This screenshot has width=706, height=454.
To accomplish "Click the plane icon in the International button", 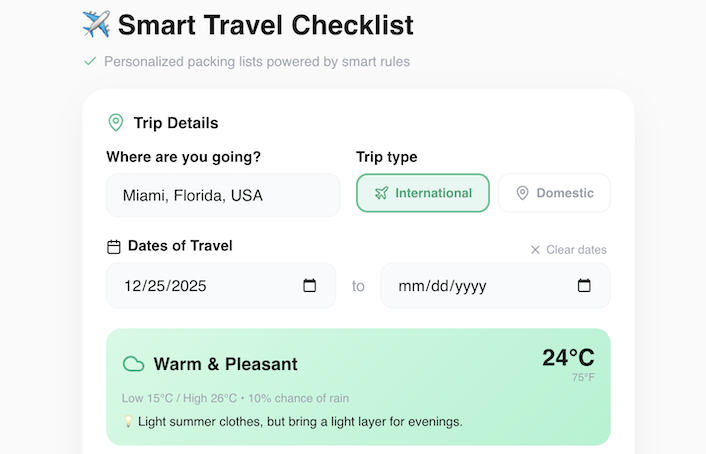I will [381, 193].
